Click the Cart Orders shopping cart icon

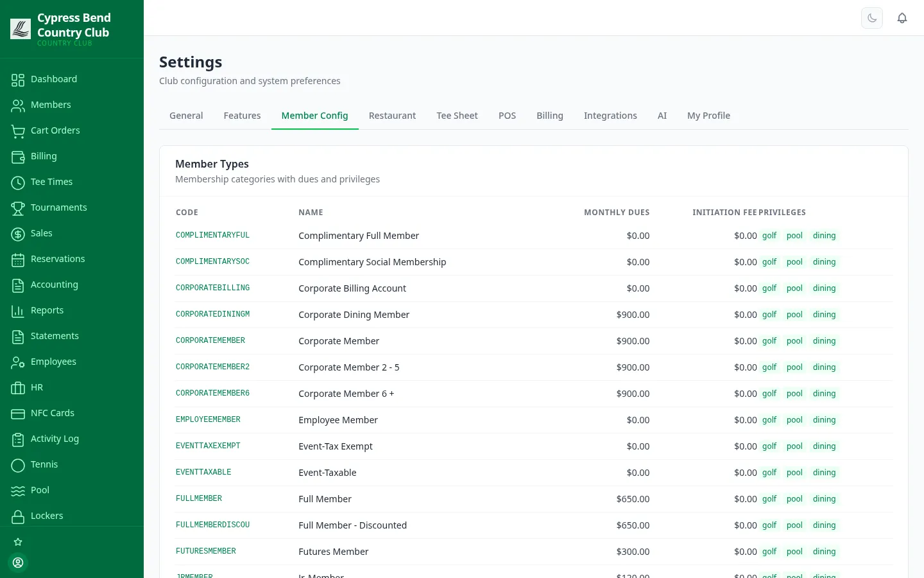point(18,131)
